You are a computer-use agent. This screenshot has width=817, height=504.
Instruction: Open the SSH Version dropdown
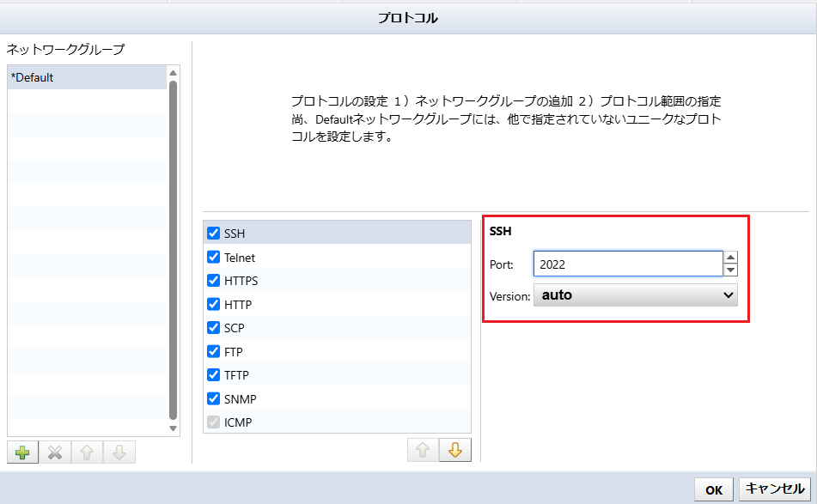pos(635,295)
